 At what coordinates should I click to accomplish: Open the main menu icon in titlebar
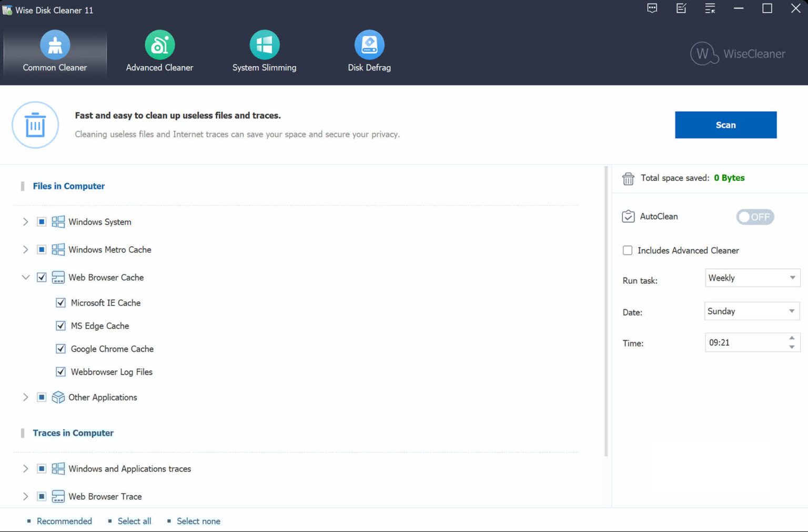coord(710,8)
